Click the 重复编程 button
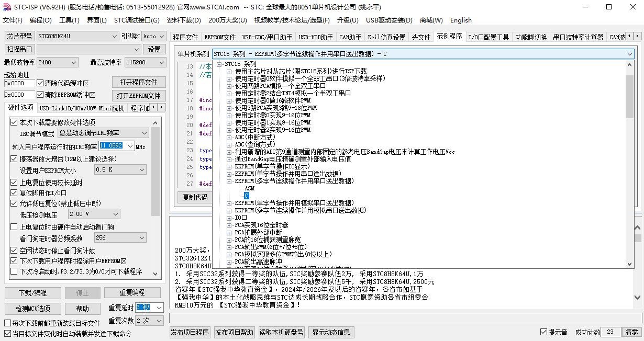This screenshot has height=341, width=644. pyautogui.click(x=132, y=293)
